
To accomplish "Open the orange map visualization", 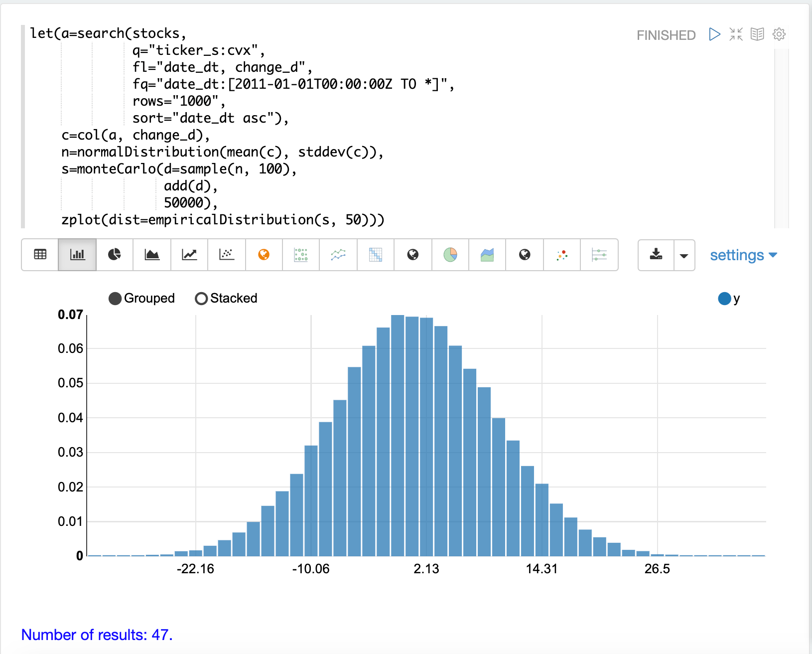I will coord(264,255).
